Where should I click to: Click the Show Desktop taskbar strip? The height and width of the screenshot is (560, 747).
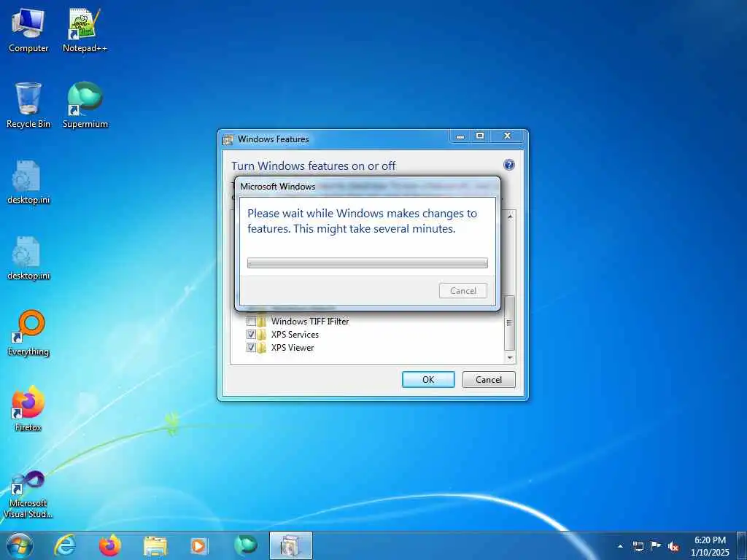[x=742, y=545]
